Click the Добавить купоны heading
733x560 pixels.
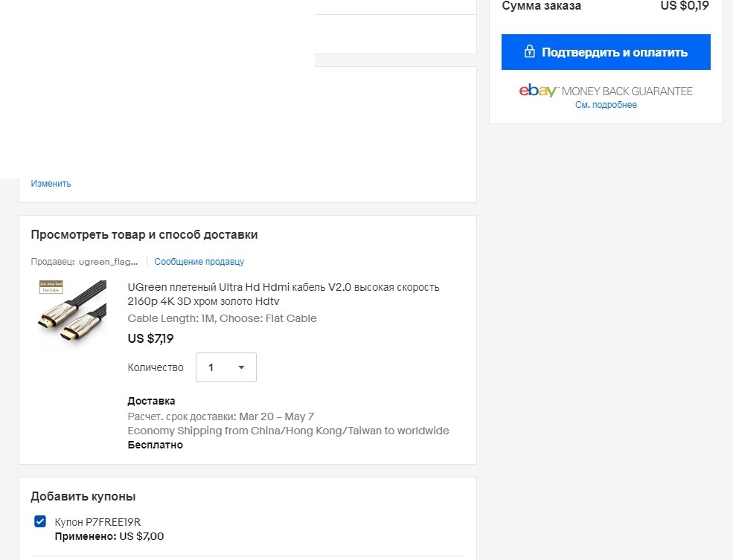(83, 496)
